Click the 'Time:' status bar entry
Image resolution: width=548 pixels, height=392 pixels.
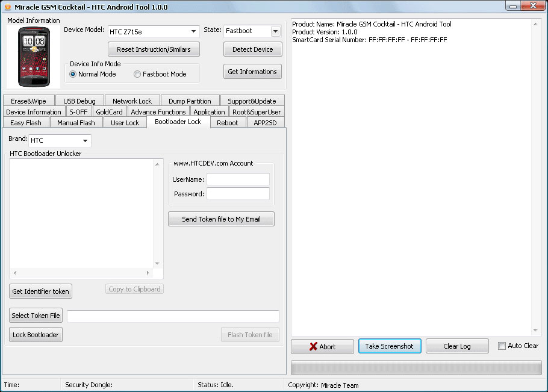click(x=11, y=385)
